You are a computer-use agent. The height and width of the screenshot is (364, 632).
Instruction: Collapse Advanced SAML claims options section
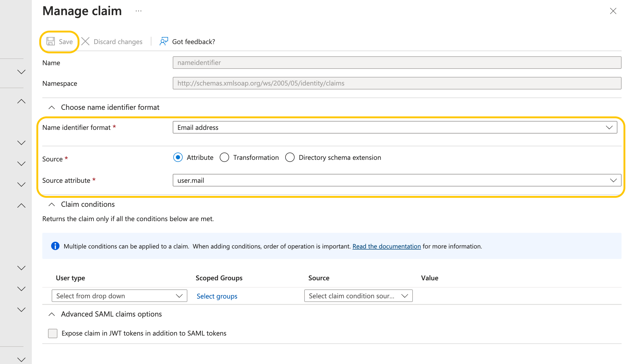52,314
